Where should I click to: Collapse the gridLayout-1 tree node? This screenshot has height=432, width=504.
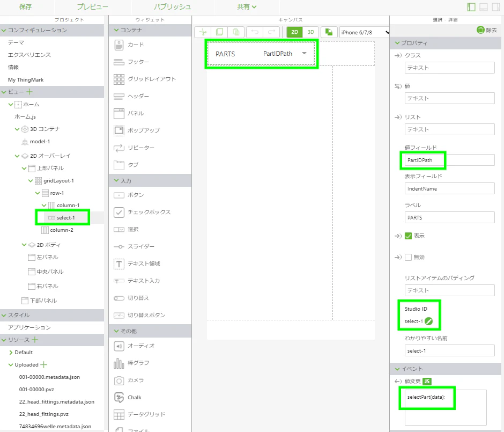(31, 181)
